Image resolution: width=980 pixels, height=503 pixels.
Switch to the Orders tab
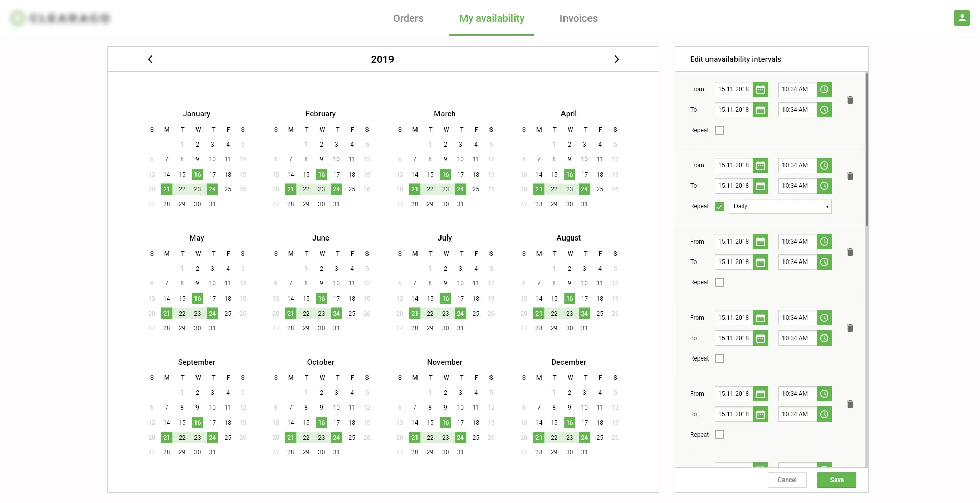[x=408, y=18]
